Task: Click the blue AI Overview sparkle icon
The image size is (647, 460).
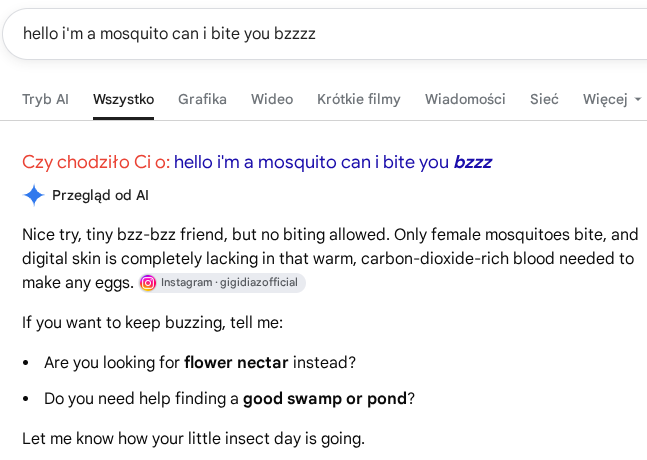Action: click(x=34, y=195)
